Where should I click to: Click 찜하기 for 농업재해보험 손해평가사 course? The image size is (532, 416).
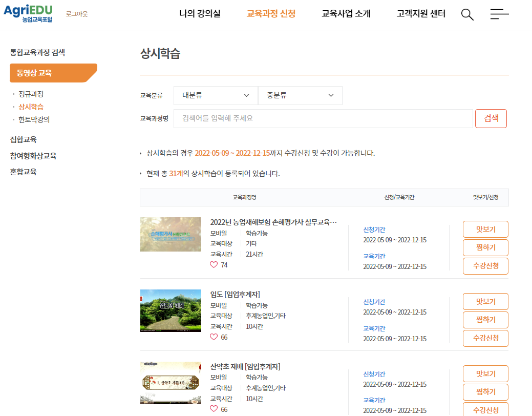(x=485, y=247)
